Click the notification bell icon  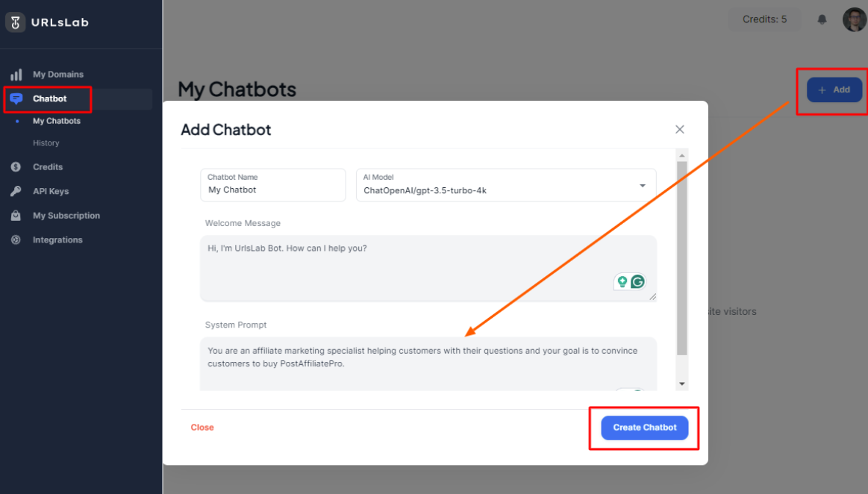click(822, 19)
